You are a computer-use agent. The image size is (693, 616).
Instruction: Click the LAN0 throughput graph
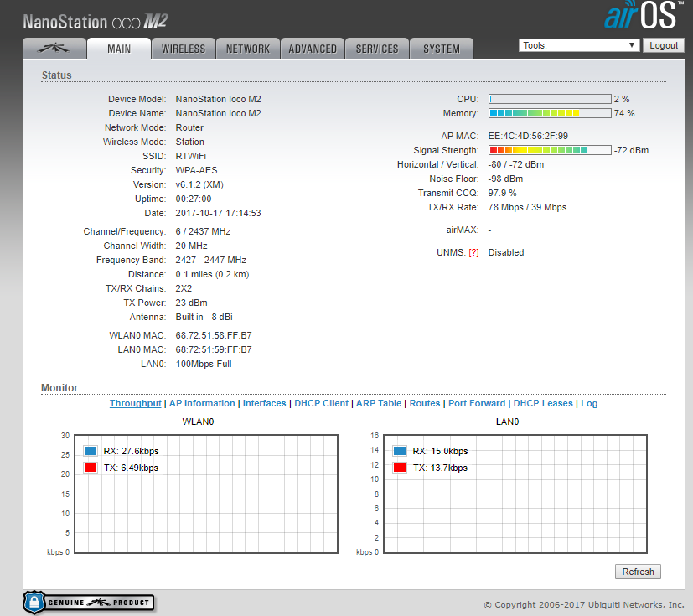tap(515, 494)
